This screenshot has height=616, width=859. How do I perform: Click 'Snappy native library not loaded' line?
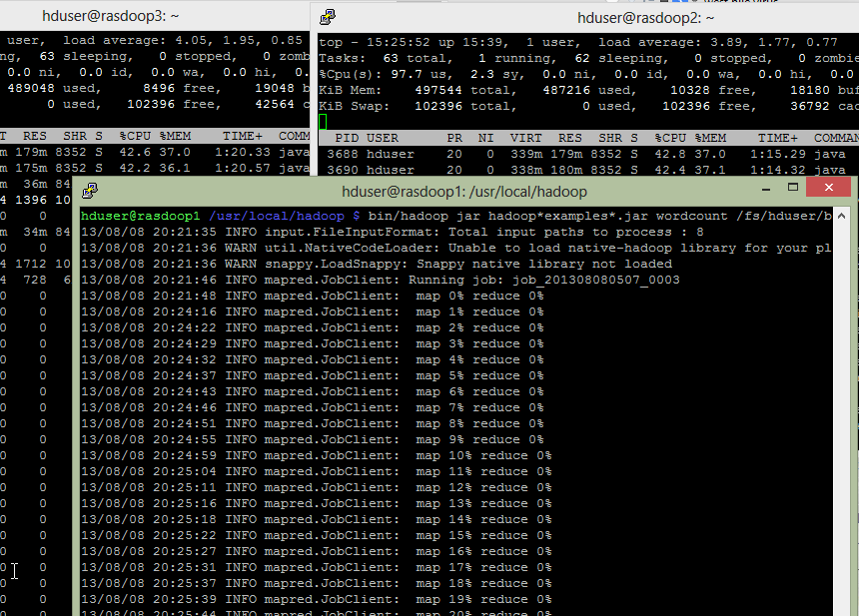point(377,264)
